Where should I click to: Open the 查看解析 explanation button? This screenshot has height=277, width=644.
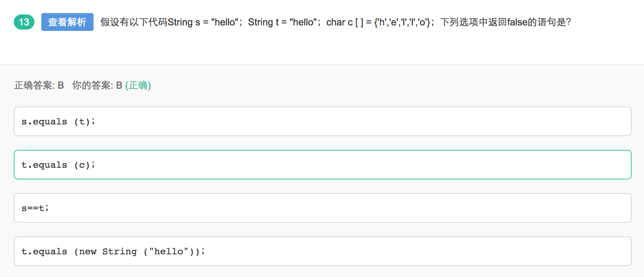point(67,22)
